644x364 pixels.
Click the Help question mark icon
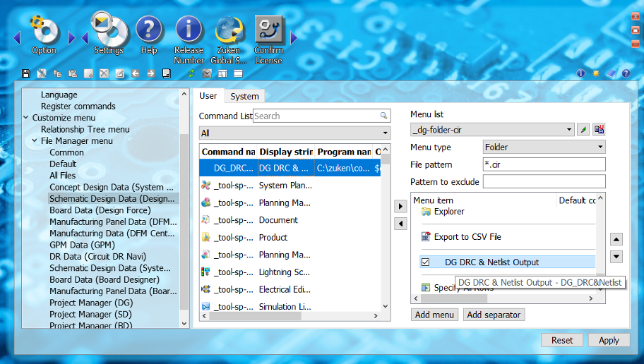tap(149, 32)
